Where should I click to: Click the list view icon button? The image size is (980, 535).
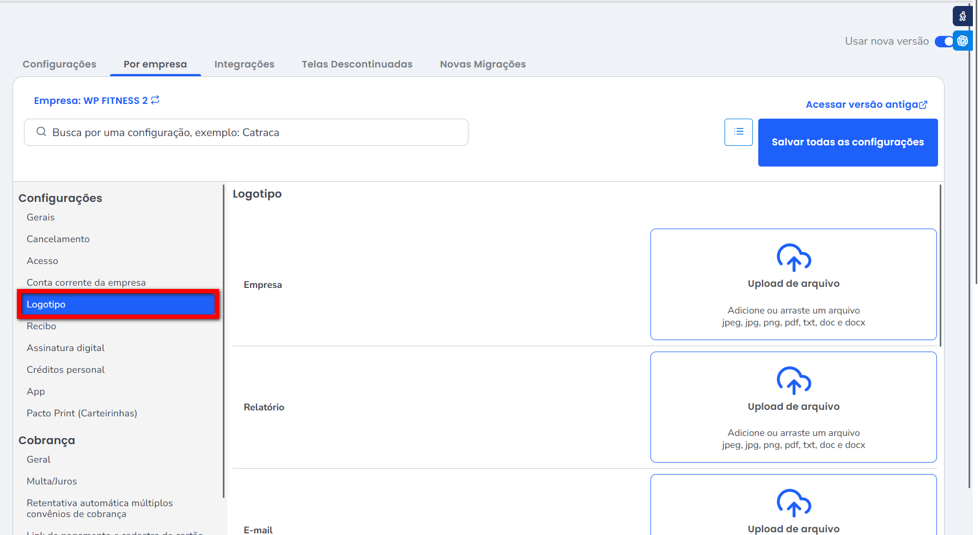[738, 132]
